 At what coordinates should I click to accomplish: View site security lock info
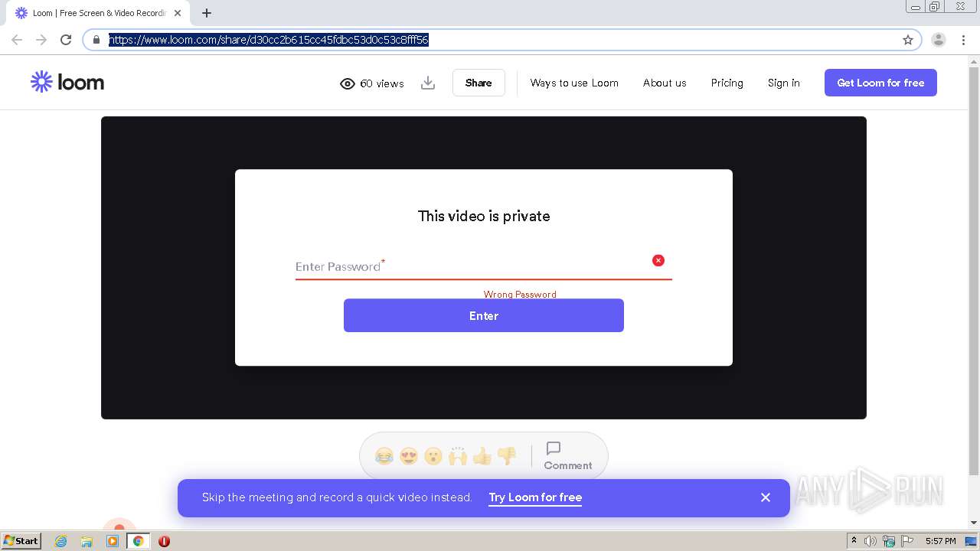pyautogui.click(x=96, y=40)
